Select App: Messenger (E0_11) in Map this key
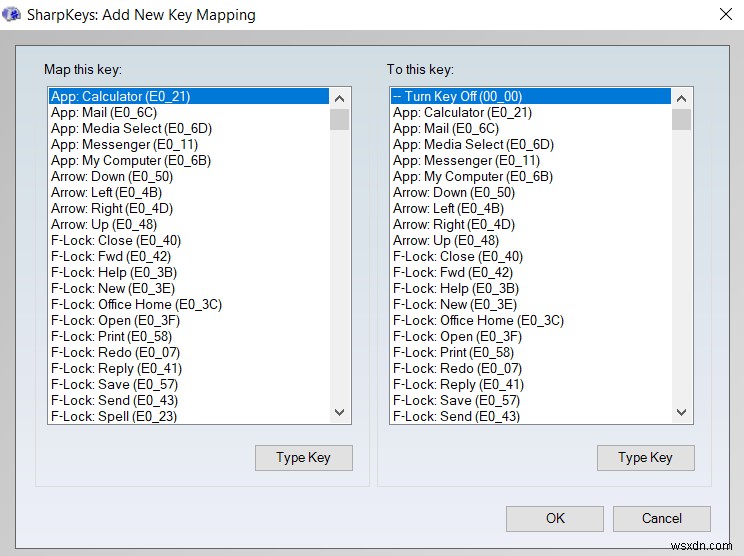This screenshot has height=556, width=744. pyautogui.click(x=189, y=144)
